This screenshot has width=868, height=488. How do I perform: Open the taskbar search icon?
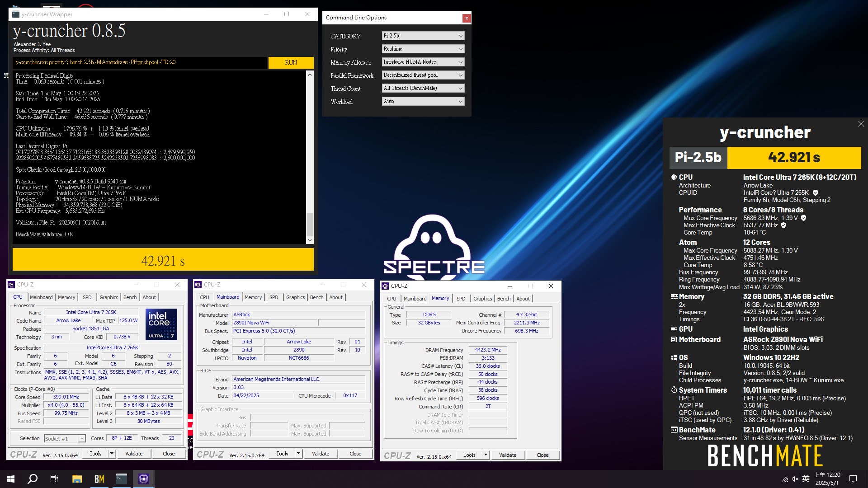pyautogui.click(x=33, y=479)
